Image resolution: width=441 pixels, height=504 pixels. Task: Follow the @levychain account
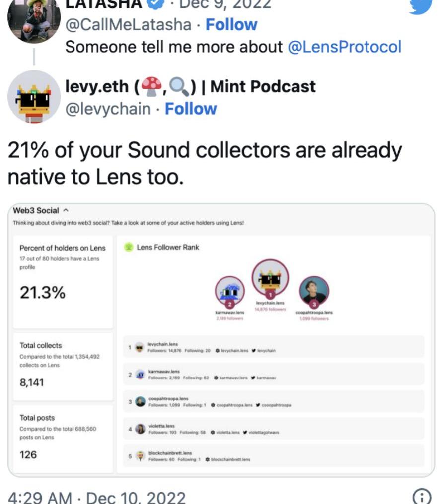coord(191,109)
